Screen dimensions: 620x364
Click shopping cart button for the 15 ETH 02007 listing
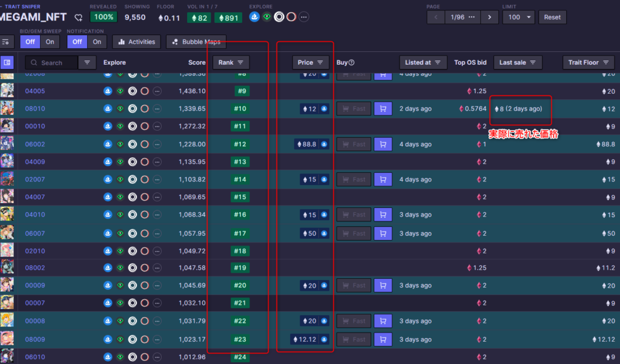tap(382, 180)
